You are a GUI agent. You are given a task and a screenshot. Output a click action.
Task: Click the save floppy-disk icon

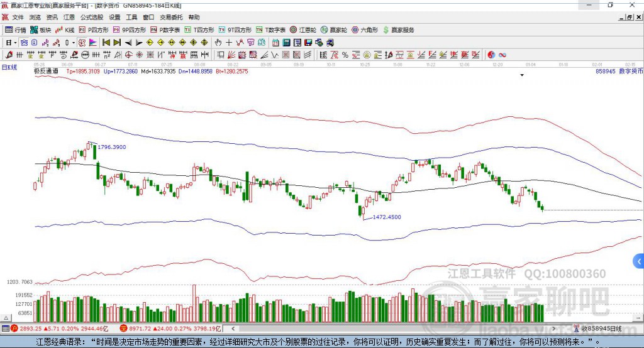[x=308, y=43]
